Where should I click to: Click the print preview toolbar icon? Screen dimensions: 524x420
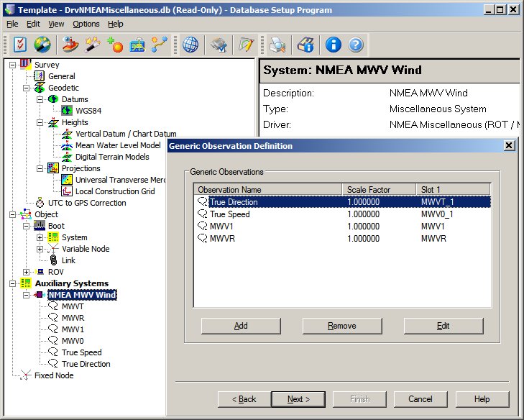tap(278, 45)
